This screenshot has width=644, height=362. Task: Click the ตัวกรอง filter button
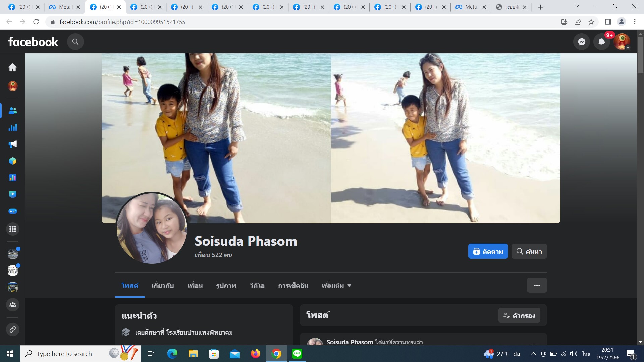coord(519,315)
